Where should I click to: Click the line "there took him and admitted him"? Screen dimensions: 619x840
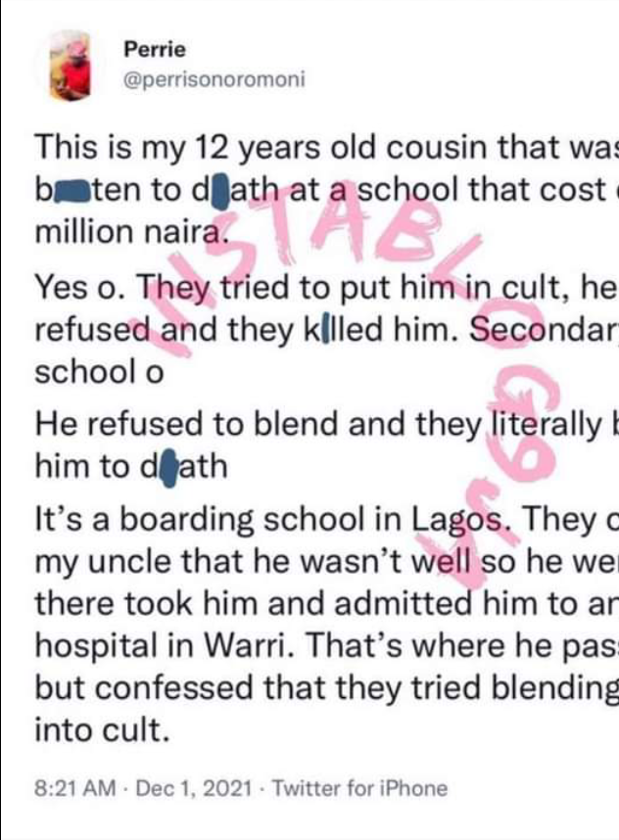point(327,604)
